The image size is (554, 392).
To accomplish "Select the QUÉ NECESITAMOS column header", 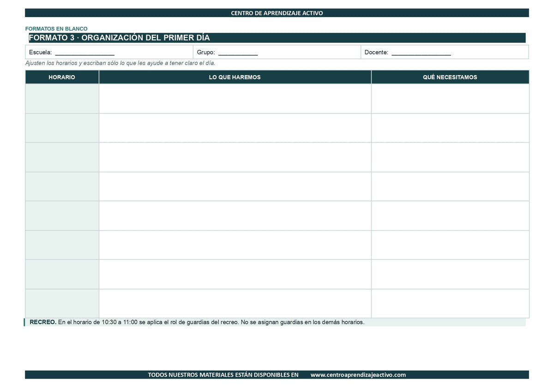I will click(450, 77).
